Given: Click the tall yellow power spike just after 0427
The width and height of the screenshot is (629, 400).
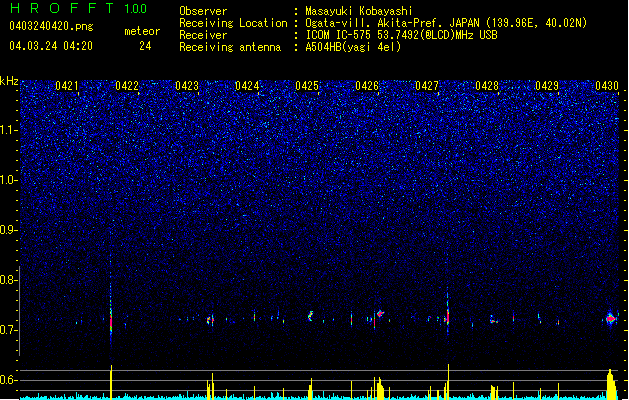Looking at the screenshot, I should 448,382.
